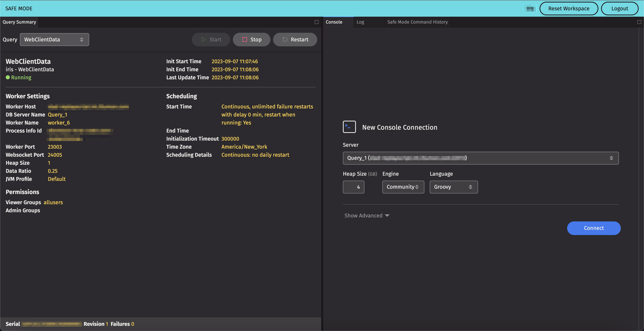This screenshot has width=644, height=331.
Task: Expand the Show Advanced section
Action: pos(367,215)
